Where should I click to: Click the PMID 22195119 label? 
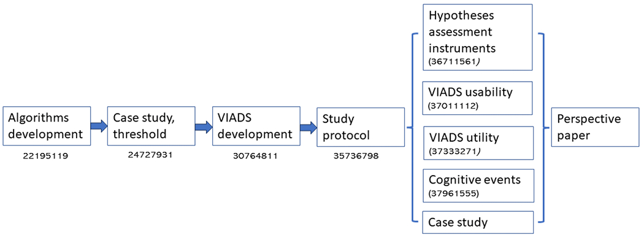(45, 157)
